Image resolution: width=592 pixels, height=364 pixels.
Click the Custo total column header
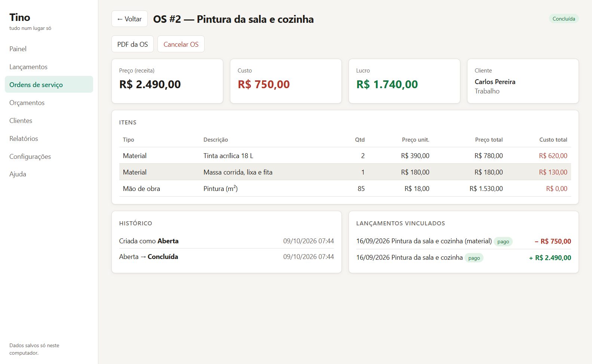coord(553,140)
